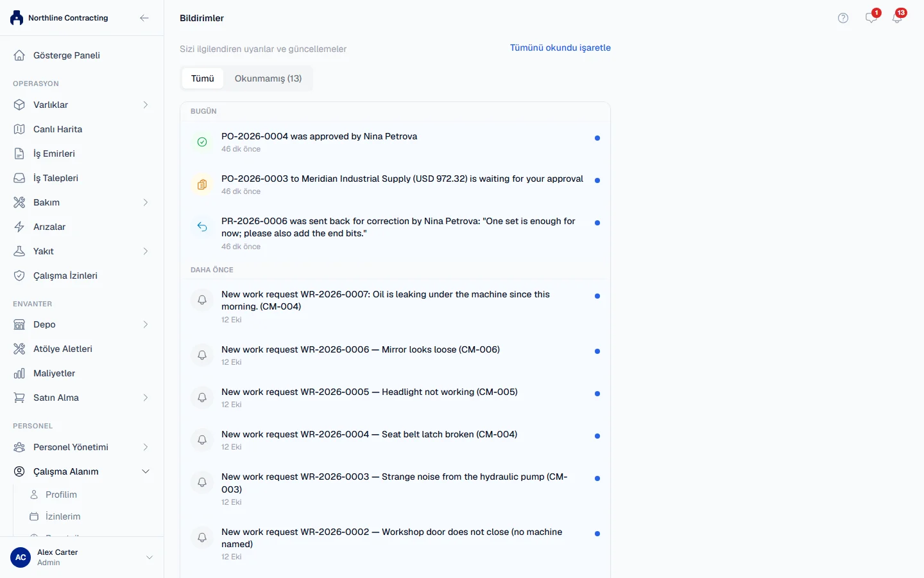Open the Alex Carter account menu
924x578 pixels.
coord(81,557)
